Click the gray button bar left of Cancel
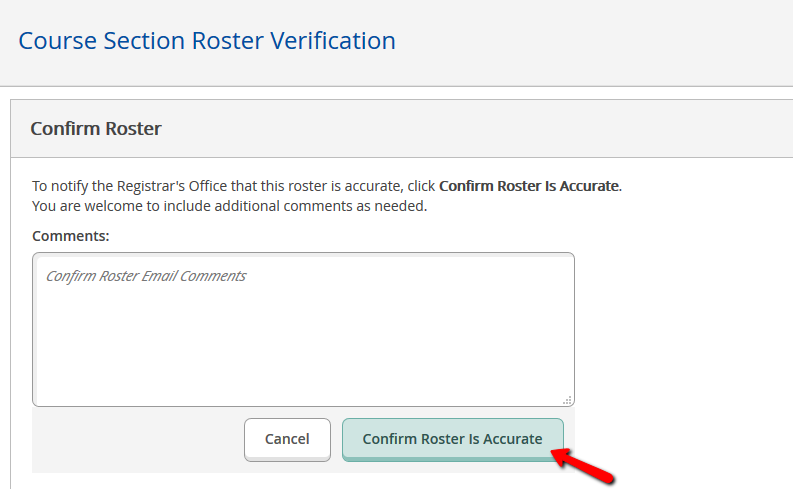 pyautogui.click(x=137, y=440)
